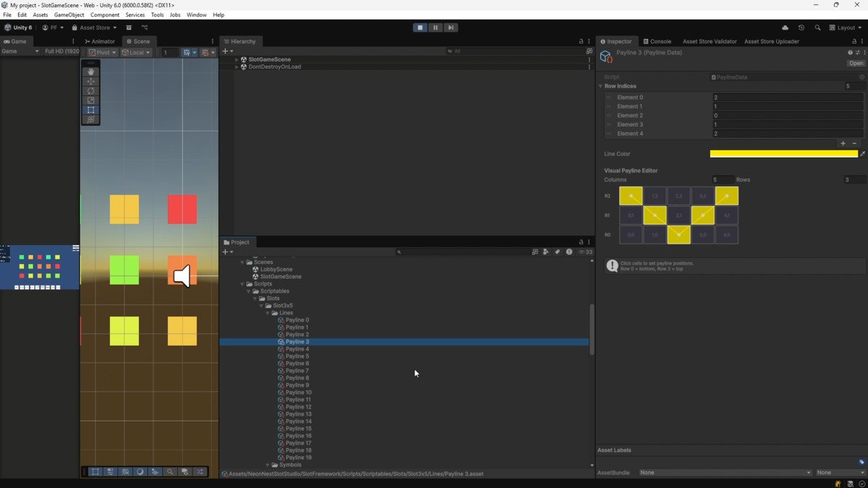The width and height of the screenshot is (868, 488).
Task: Open Asset Labels tag icon
Action: (861, 461)
